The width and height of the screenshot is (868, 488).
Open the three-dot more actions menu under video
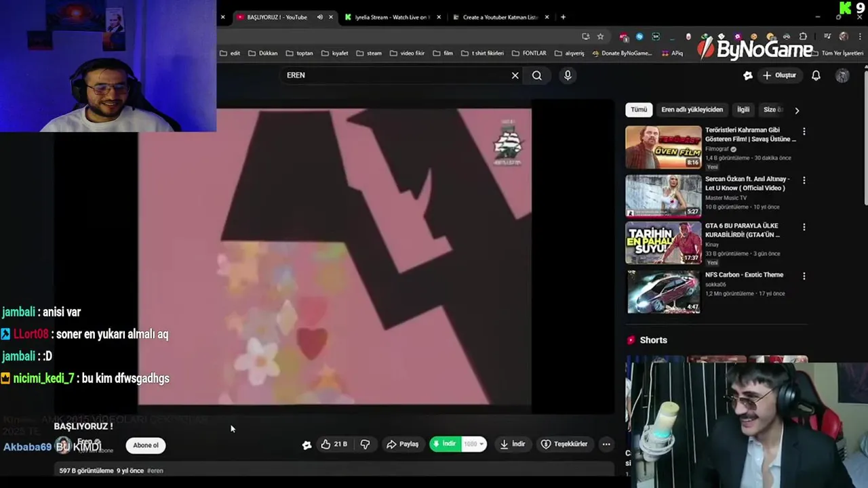point(606,444)
